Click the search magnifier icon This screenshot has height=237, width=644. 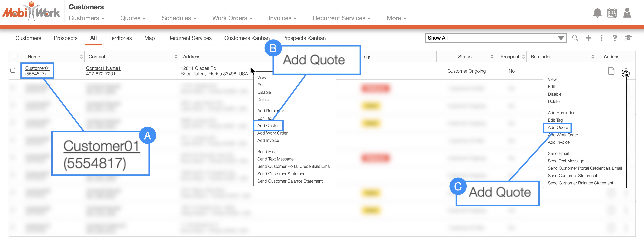point(575,38)
